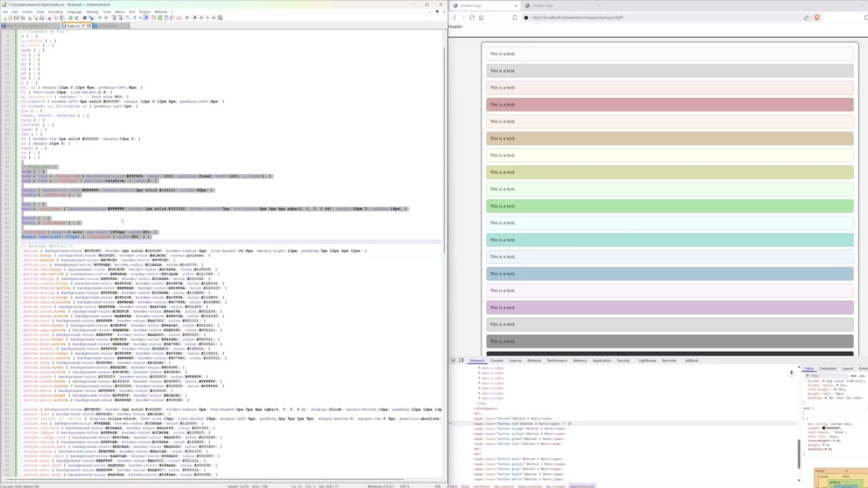
Task: Open the File menu in Notepad++
Action: click(x=5, y=12)
